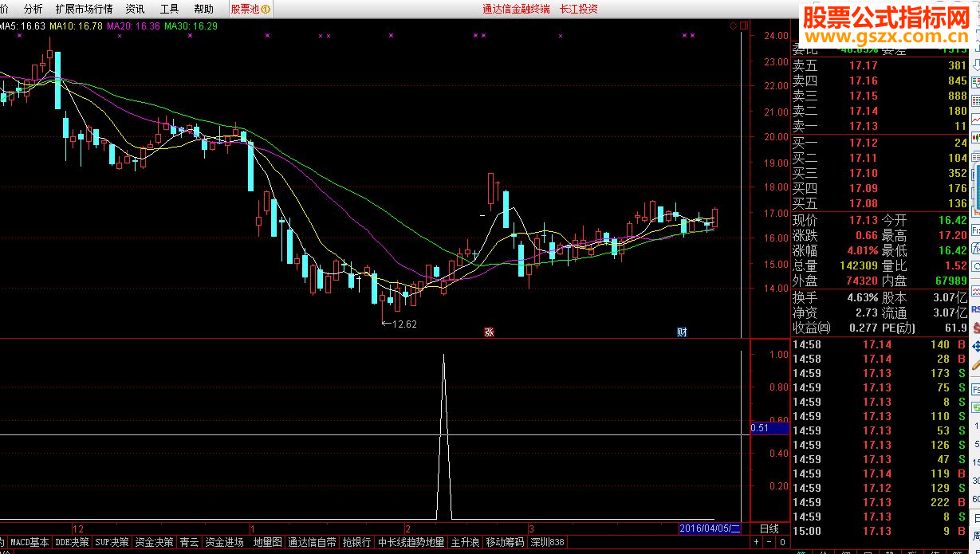
Task: Open the 扩展市场行情 menu
Action: coord(84,9)
